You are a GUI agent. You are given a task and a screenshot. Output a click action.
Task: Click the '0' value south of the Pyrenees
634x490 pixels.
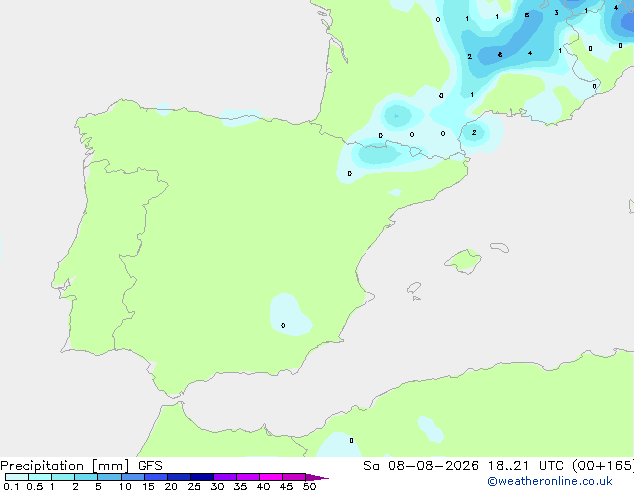click(x=350, y=173)
